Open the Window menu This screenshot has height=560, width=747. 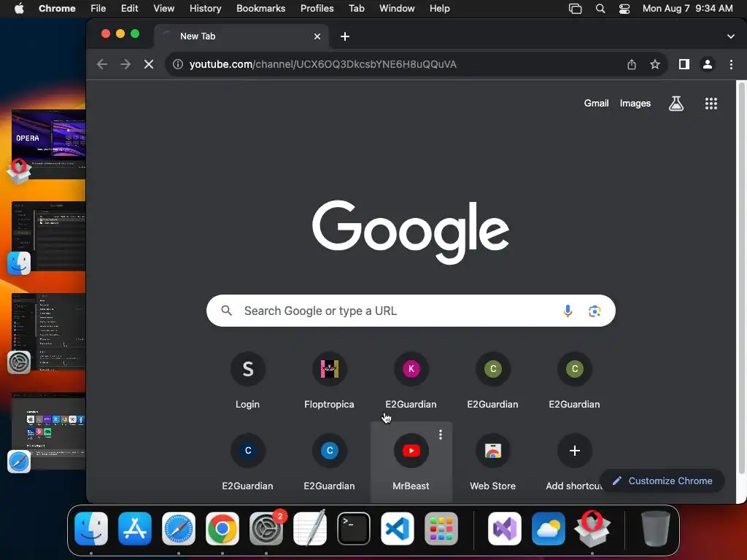coord(397,9)
